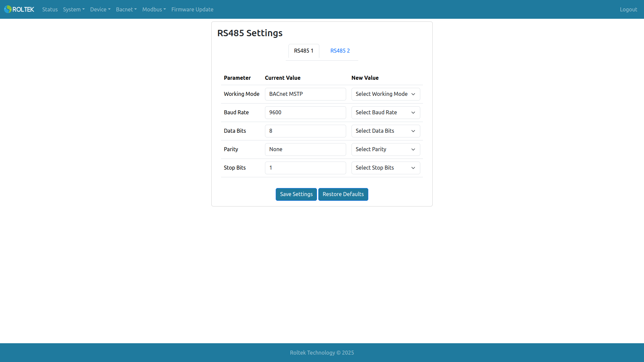Click the Working Mode parameter label
Viewport: 644px width, 362px height.
pyautogui.click(x=241, y=94)
